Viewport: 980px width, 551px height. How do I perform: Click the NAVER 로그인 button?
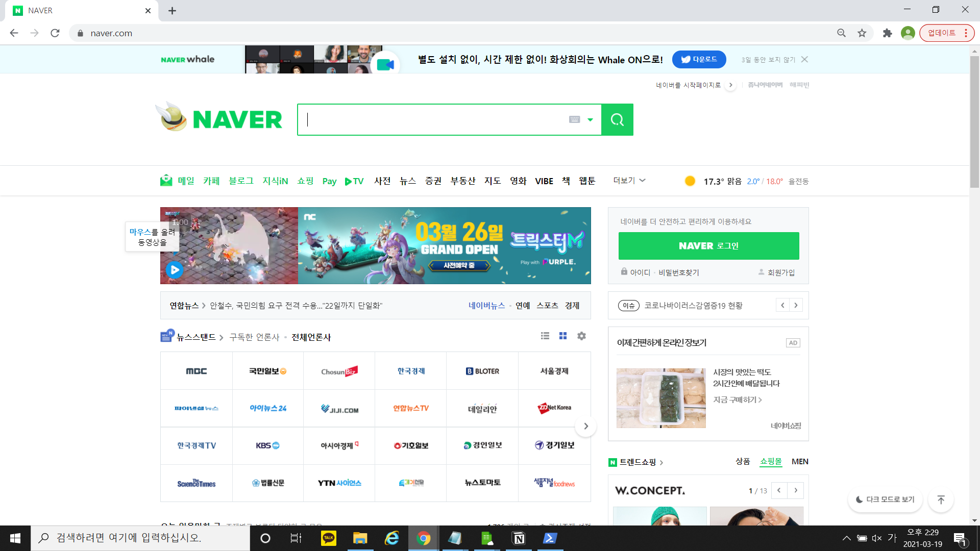point(708,246)
